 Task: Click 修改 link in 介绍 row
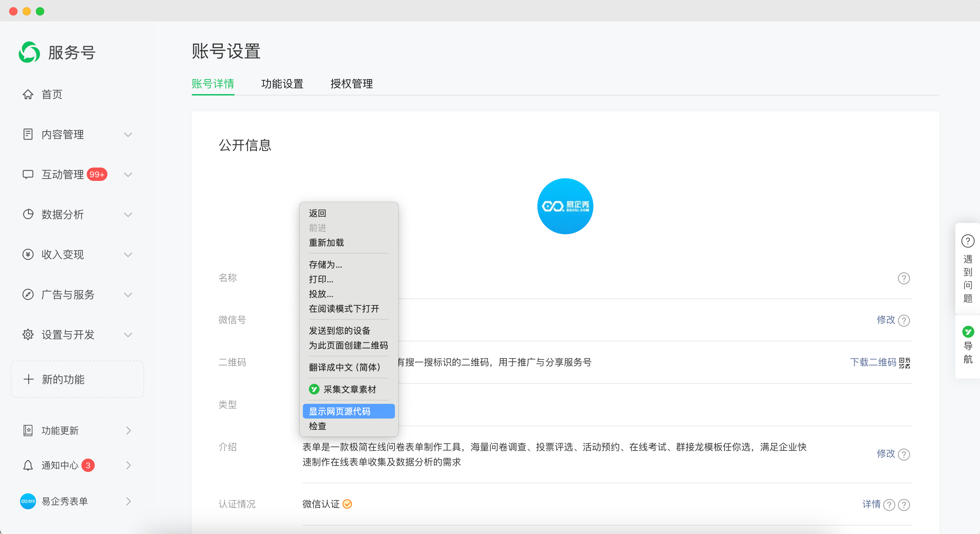pos(886,453)
